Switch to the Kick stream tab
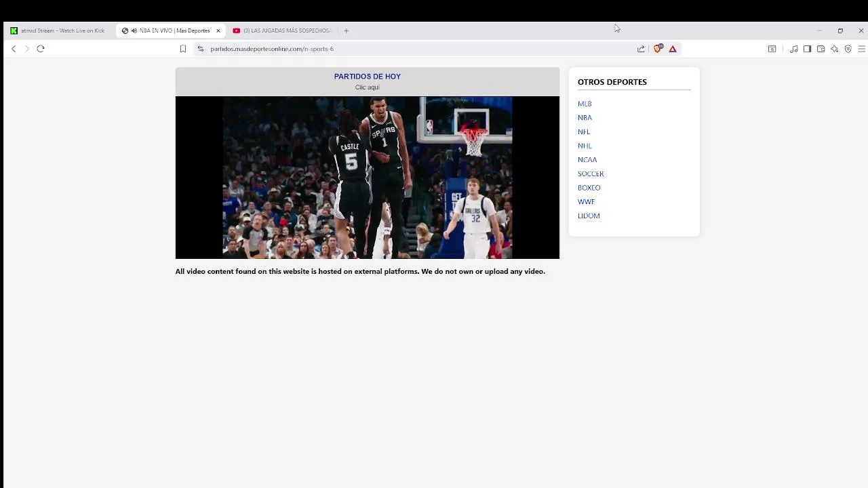This screenshot has width=868, height=488. (x=58, y=30)
